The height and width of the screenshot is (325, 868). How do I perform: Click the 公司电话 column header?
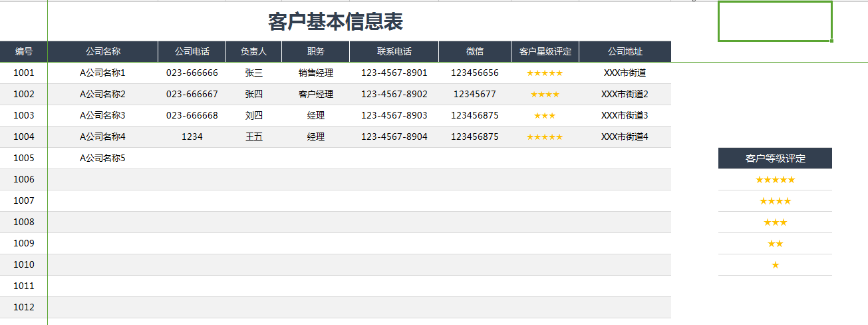pyautogui.click(x=192, y=51)
